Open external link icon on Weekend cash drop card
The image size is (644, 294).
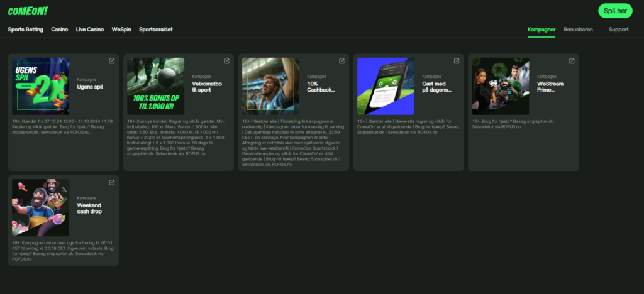coord(112,182)
